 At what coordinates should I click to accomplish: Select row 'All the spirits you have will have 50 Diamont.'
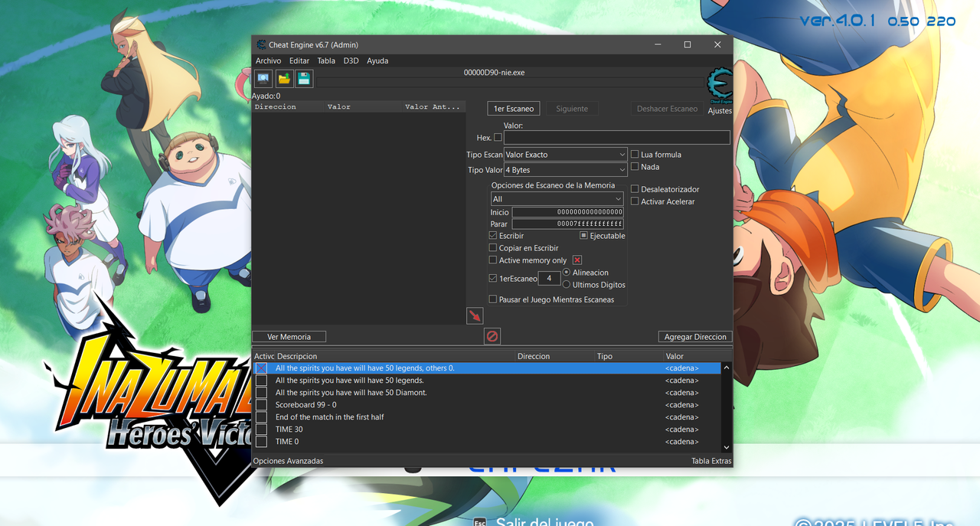(x=487, y=393)
